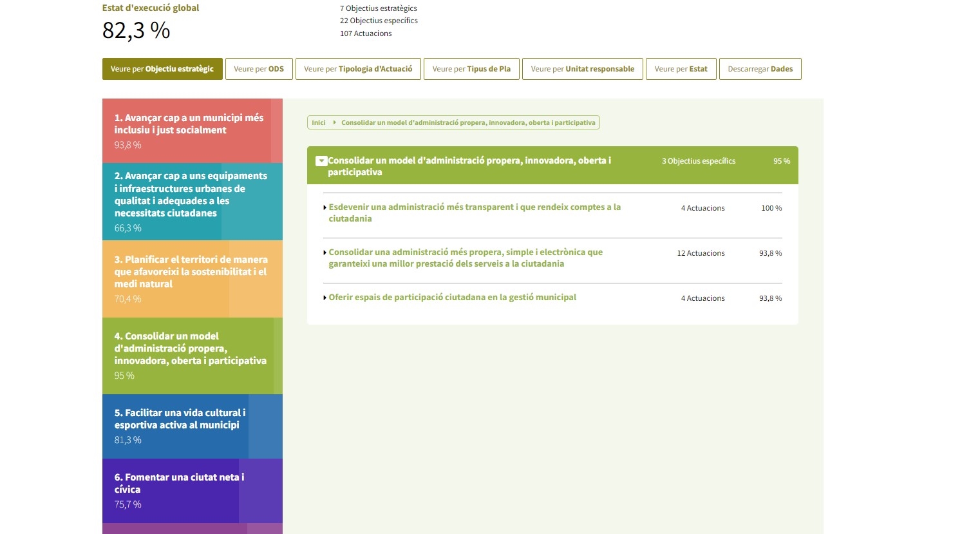Collapse the green header dropdown arrow icon
Viewport: 980px width, 534px height.
pyautogui.click(x=321, y=161)
